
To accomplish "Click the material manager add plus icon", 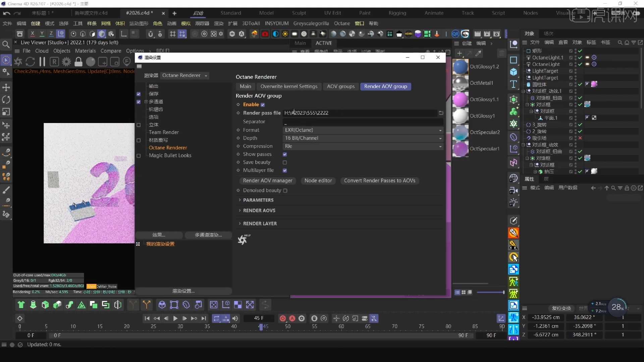I will coord(460,53).
